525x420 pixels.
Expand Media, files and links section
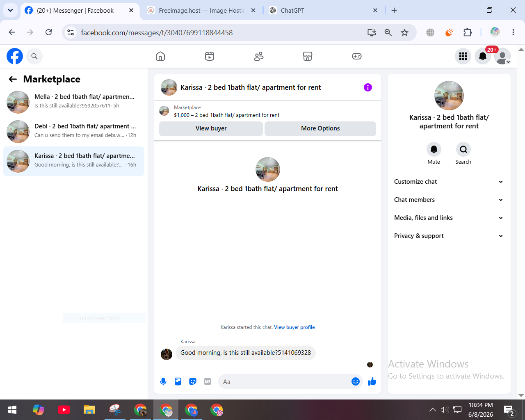(449, 218)
